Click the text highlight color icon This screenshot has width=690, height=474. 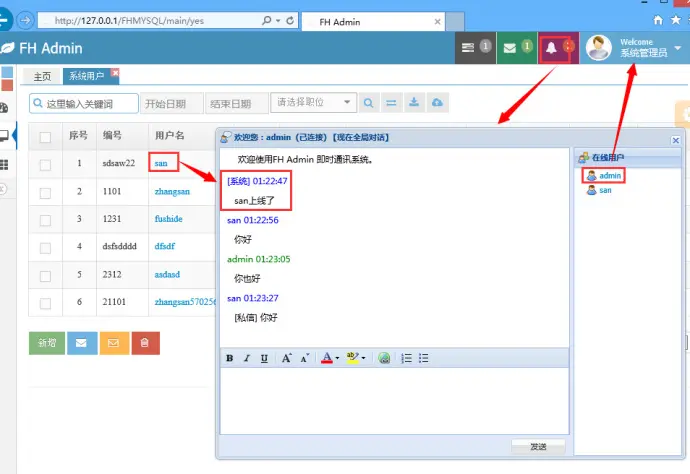pos(352,358)
